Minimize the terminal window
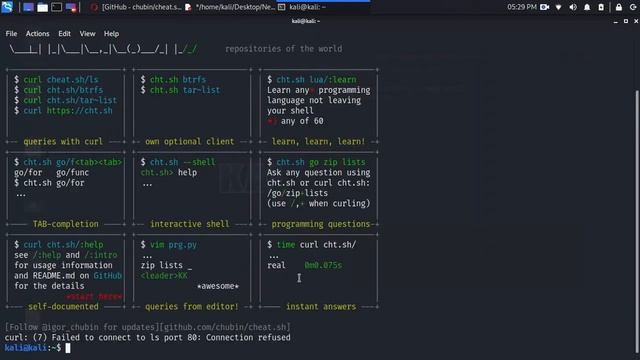The width and height of the screenshot is (640, 360). click(x=616, y=21)
